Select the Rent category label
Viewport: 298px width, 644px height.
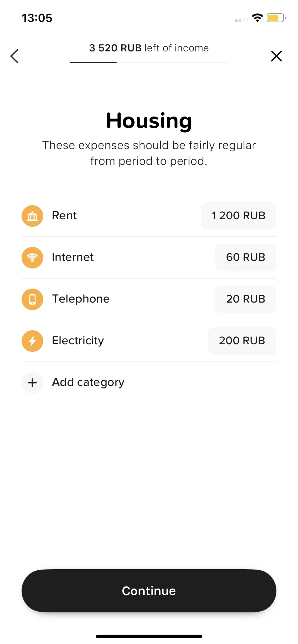(64, 215)
